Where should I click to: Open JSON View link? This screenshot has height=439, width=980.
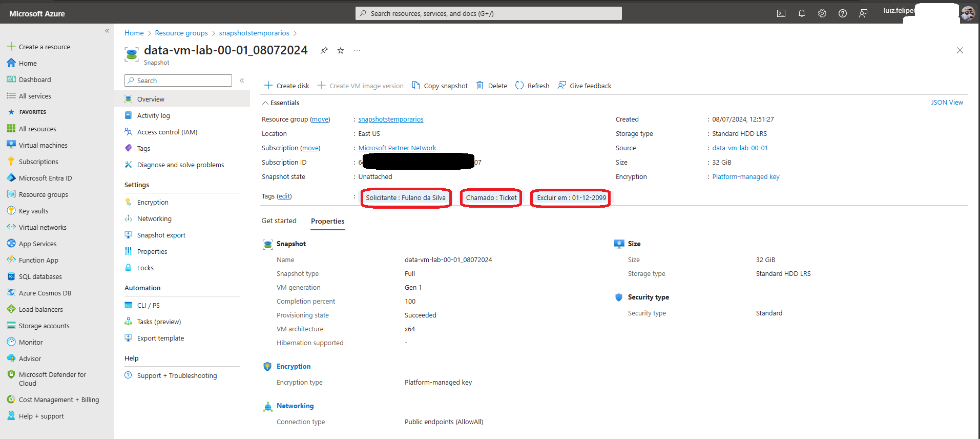coord(947,103)
